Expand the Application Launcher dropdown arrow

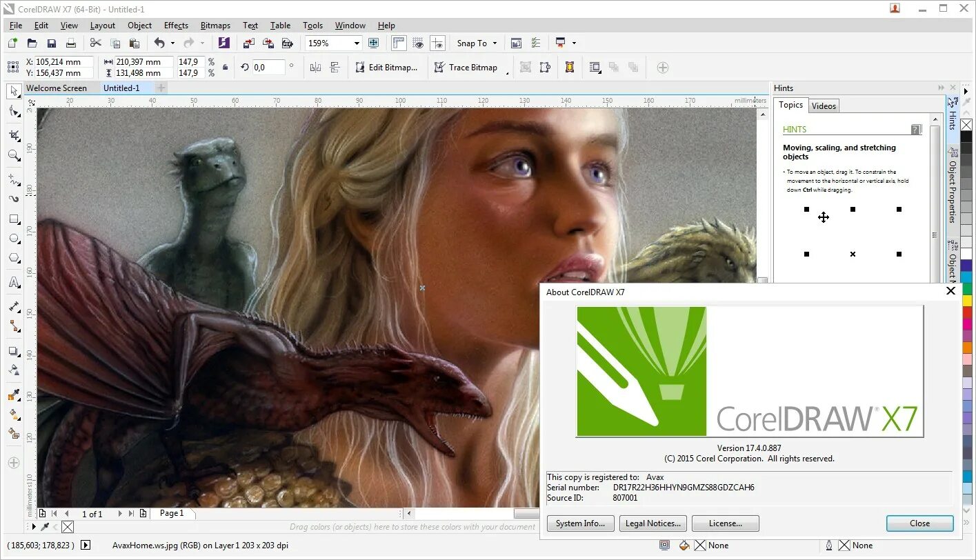pyautogui.click(x=574, y=43)
